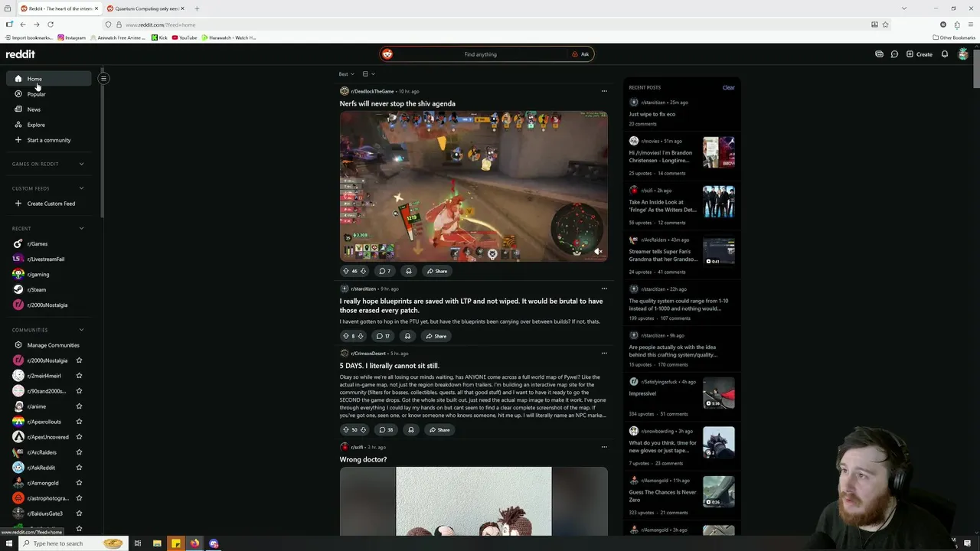
Task: Bookmark this page with the star icon
Action: tap(886, 24)
